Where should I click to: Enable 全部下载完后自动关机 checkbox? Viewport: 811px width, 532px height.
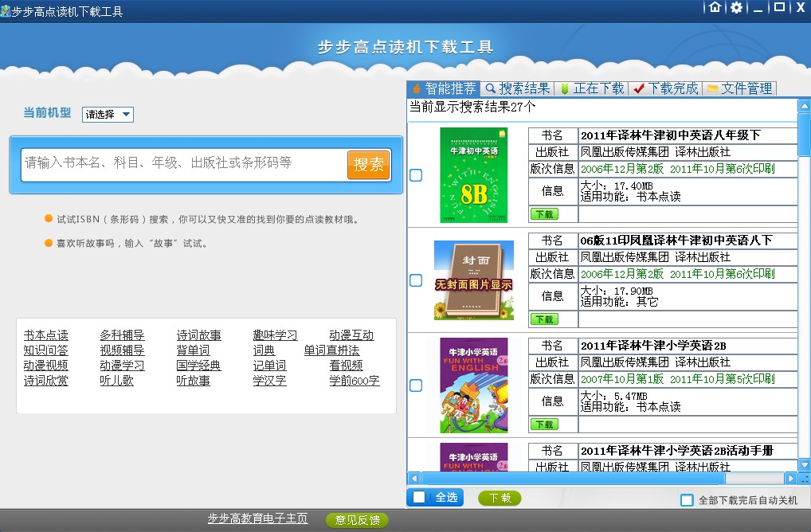[687, 500]
